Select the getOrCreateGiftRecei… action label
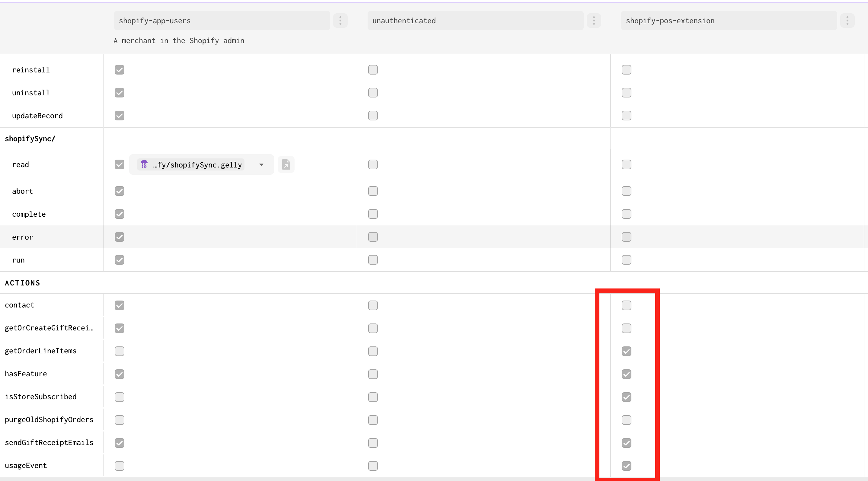This screenshot has width=868, height=481. [49, 328]
